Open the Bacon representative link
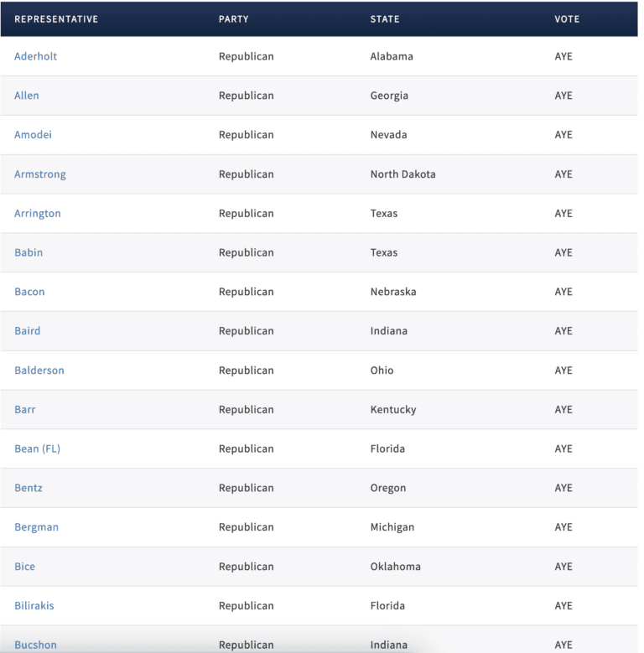This screenshot has height=653, width=644. click(x=29, y=292)
